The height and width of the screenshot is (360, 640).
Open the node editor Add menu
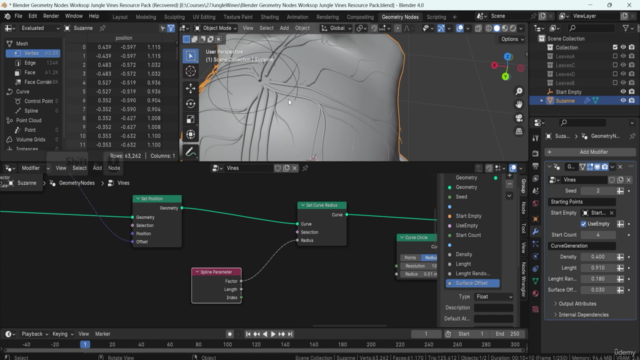point(97,168)
